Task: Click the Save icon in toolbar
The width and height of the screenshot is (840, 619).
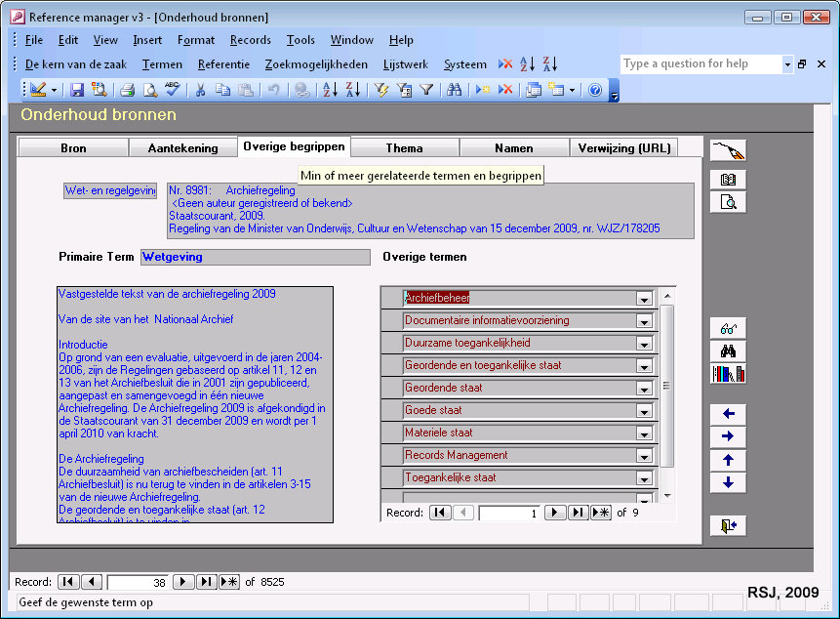Action: (x=76, y=90)
